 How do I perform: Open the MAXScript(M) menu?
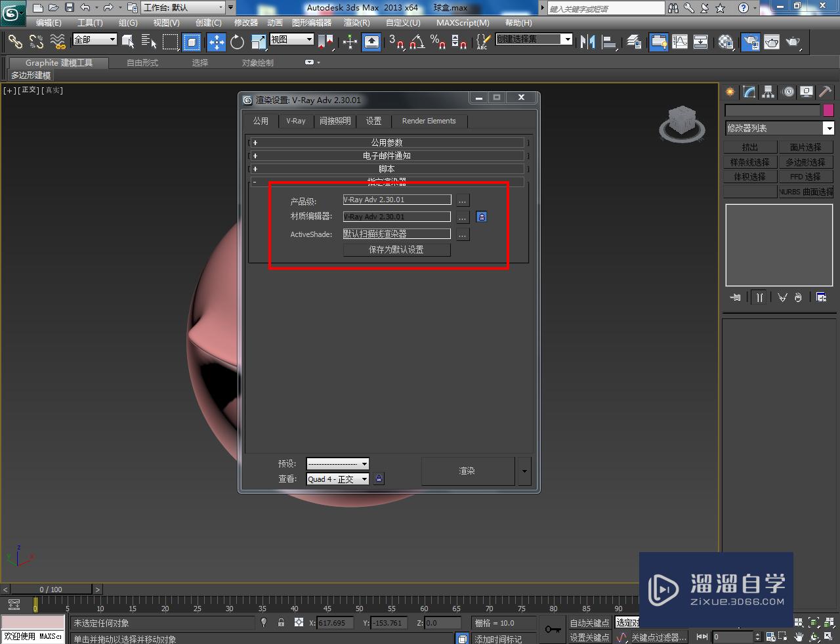coord(463,22)
